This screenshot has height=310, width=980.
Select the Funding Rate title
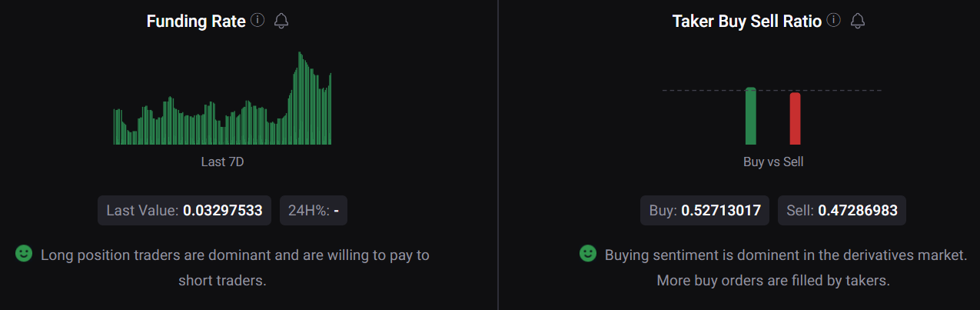coord(196,22)
